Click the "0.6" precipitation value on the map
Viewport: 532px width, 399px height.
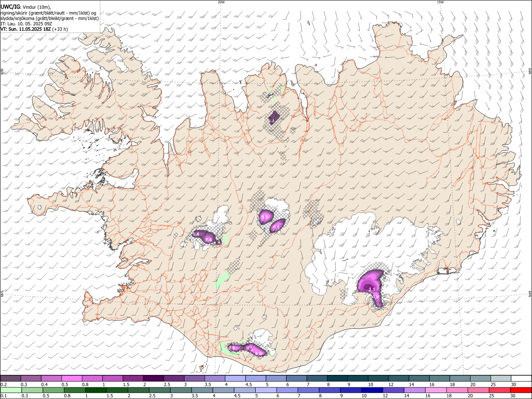pos(209,240)
